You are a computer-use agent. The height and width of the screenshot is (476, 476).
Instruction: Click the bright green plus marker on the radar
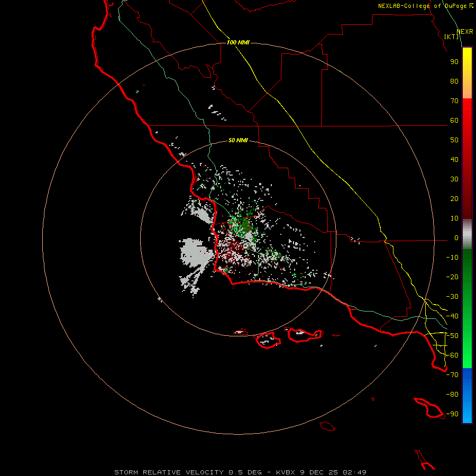[294, 274]
